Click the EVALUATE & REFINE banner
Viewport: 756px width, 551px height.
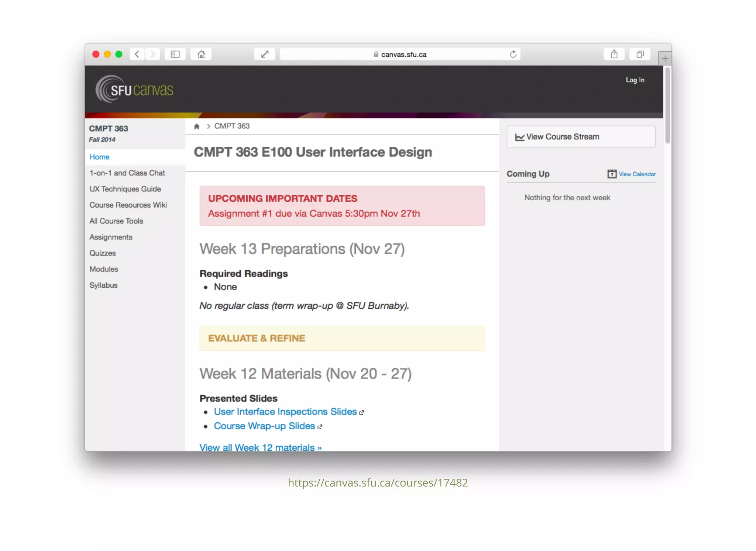coord(342,338)
